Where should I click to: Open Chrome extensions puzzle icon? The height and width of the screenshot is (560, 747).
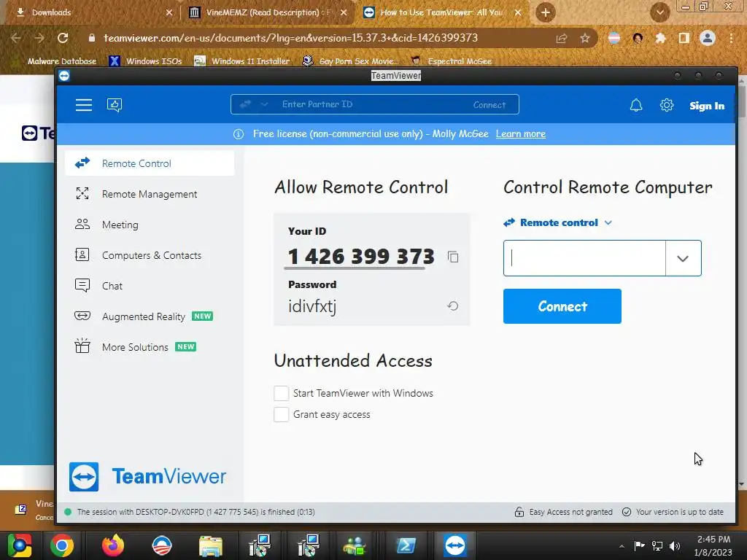[660, 38]
